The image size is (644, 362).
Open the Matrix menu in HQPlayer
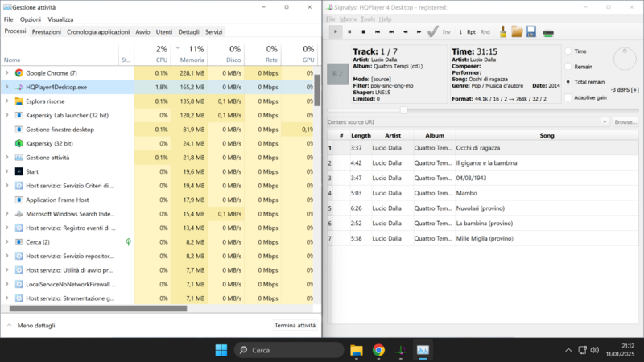pyautogui.click(x=348, y=19)
